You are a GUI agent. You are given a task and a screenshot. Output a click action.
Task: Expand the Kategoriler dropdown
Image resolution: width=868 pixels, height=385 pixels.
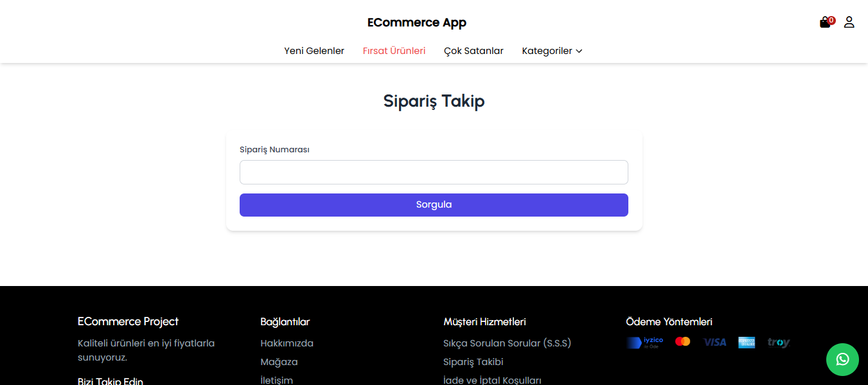(551, 51)
